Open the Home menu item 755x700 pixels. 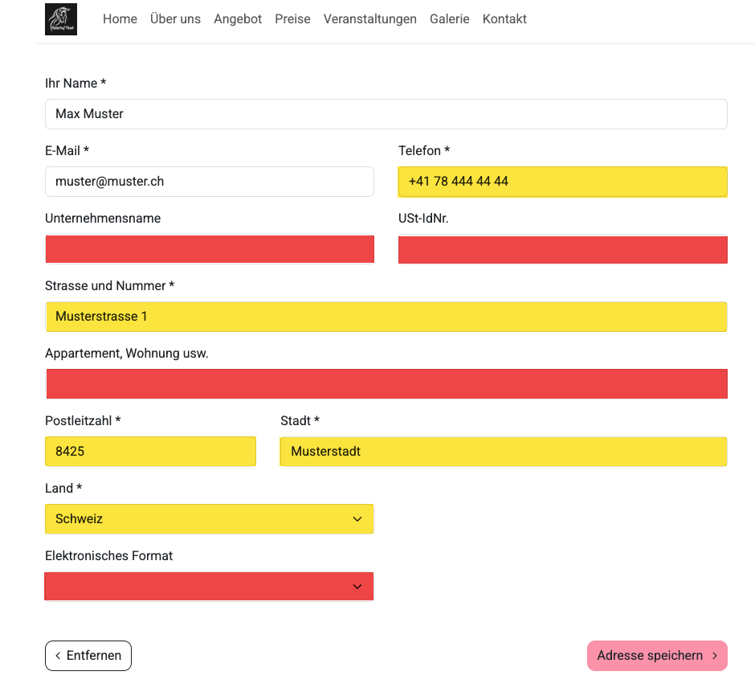(120, 19)
